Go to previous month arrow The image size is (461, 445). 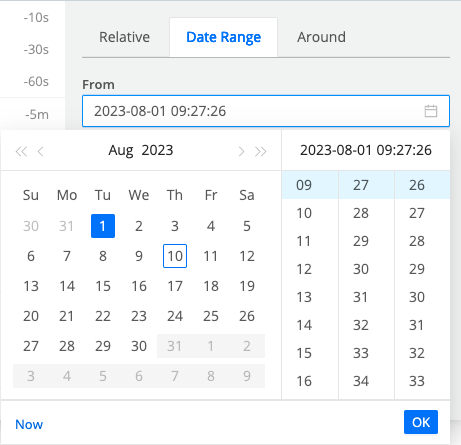point(40,152)
